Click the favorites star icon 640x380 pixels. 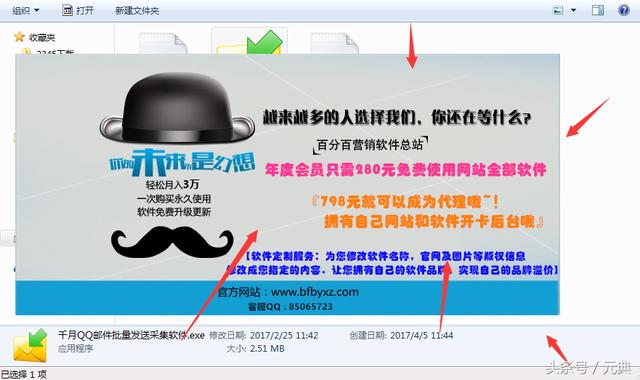coord(19,37)
